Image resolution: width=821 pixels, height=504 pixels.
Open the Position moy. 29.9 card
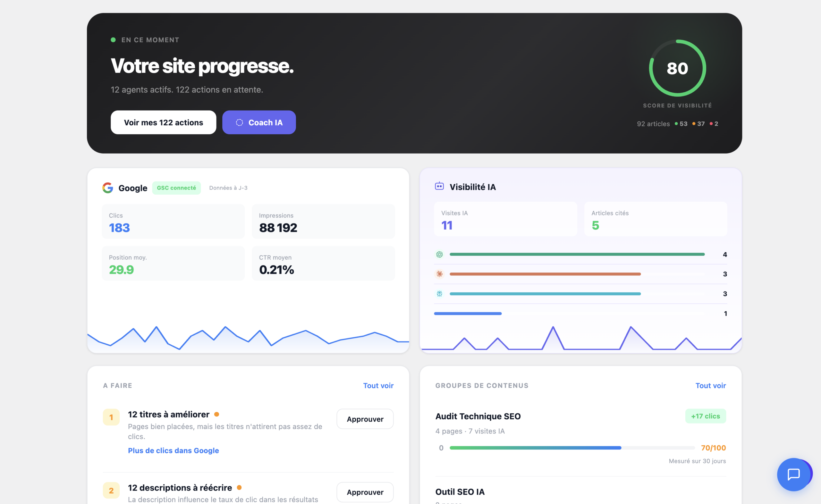[173, 263]
